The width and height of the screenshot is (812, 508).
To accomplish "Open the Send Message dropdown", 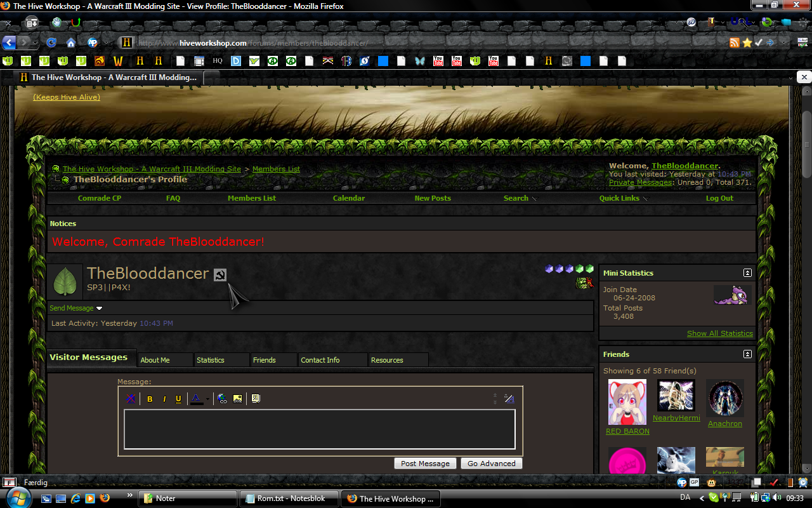I will [76, 308].
